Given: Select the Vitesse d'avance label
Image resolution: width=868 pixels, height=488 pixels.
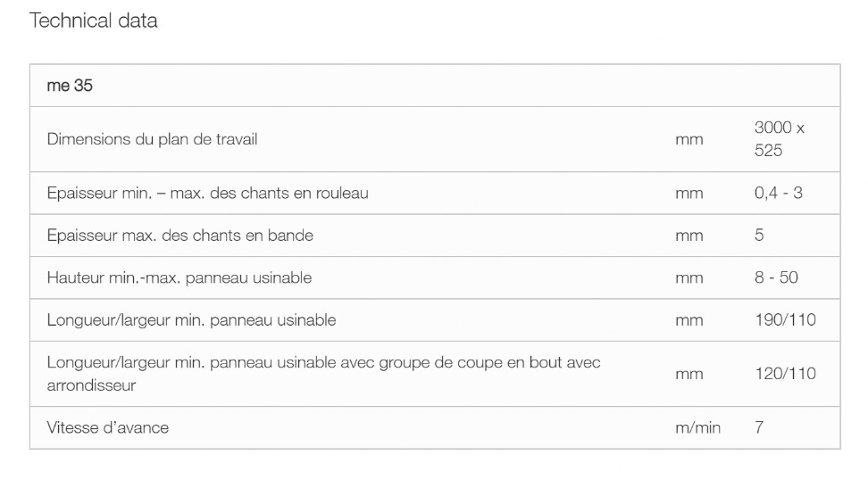Looking at the screenshot, I should pos(107,427).
